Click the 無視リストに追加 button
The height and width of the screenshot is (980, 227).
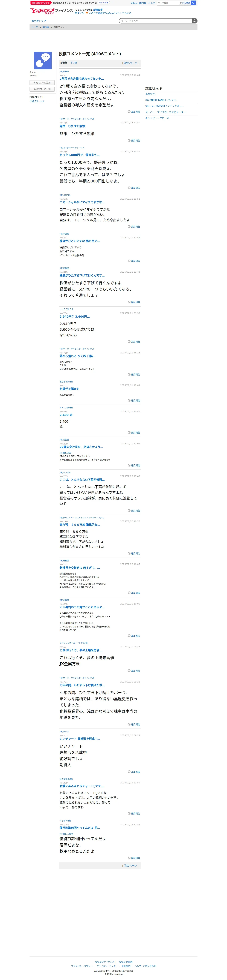coord(42,89)
